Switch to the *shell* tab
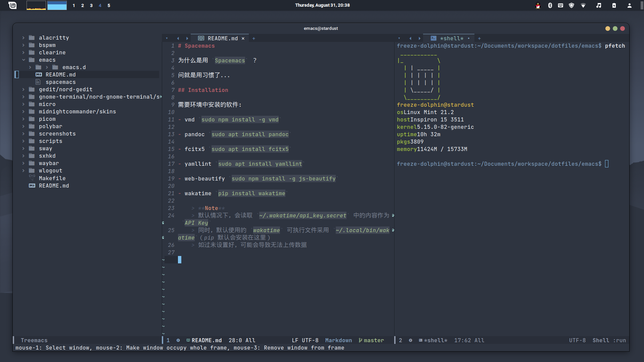 (449, 38)
